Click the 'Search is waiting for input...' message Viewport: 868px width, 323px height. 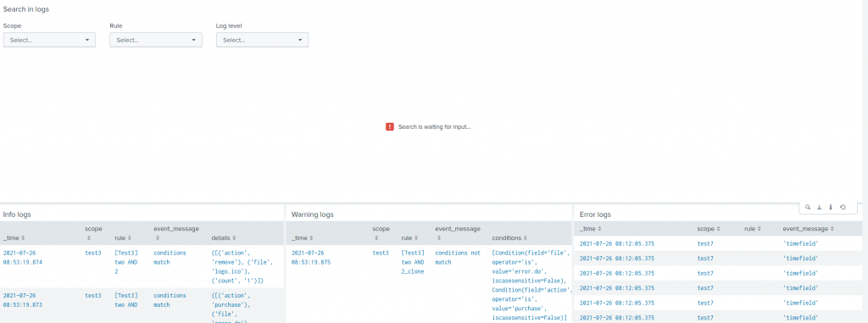(435, 127)
